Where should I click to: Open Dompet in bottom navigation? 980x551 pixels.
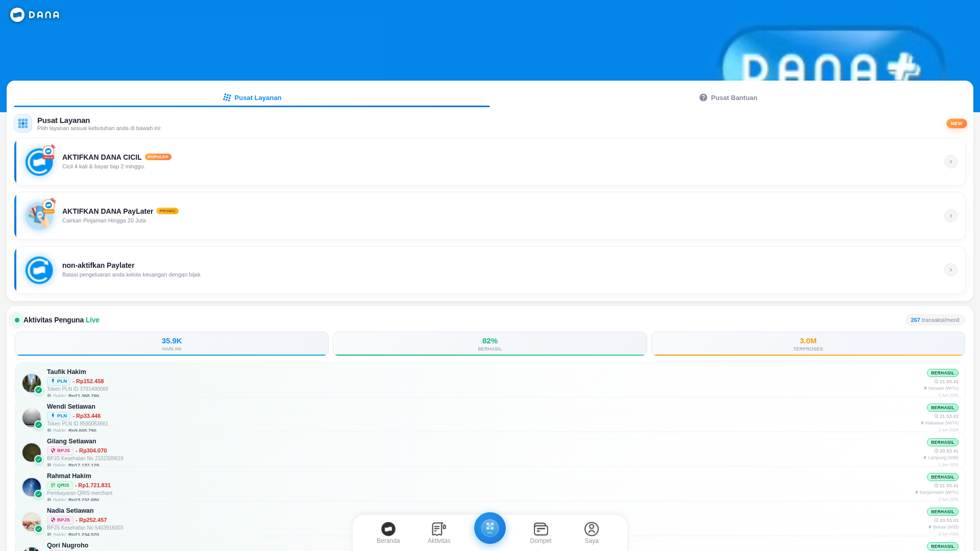[x=541, y=533]
